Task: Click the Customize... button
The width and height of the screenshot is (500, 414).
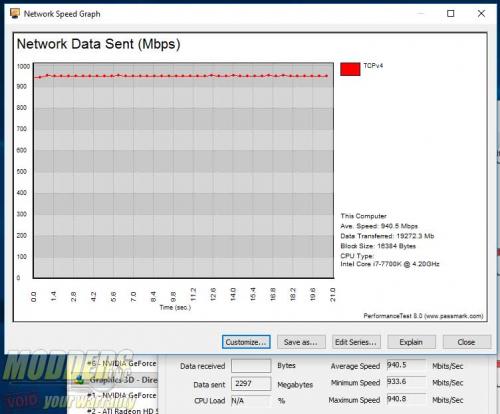Action: [x=246, y=342]
